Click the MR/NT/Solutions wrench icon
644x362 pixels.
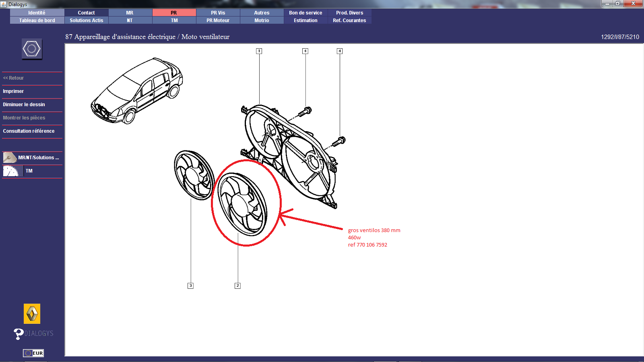pyautogui.click(x=10, y=158)
